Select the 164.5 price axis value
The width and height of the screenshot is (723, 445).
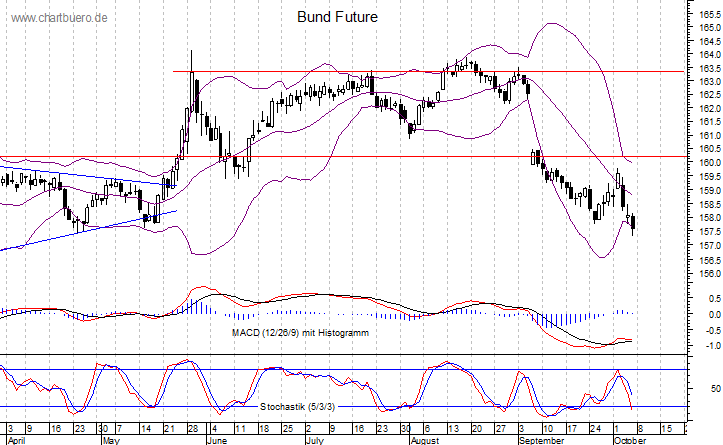[x=710, y=42]
